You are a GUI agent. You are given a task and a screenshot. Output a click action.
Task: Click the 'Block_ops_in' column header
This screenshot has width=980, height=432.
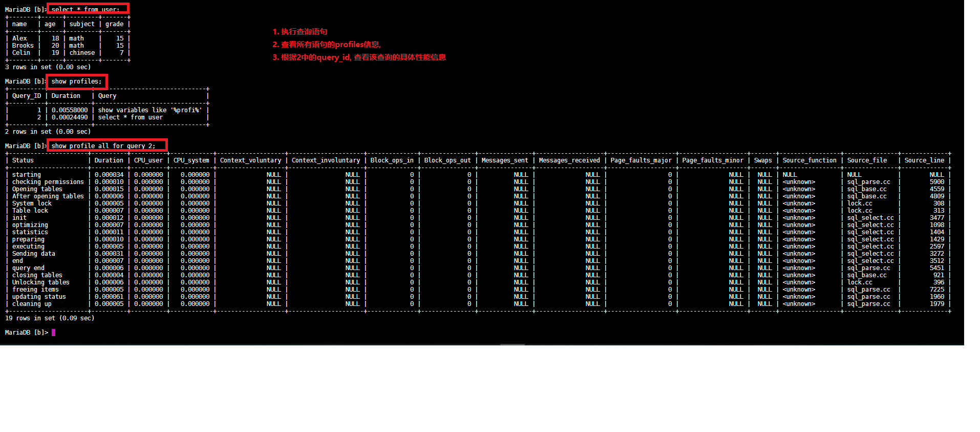tap(392, 160)
